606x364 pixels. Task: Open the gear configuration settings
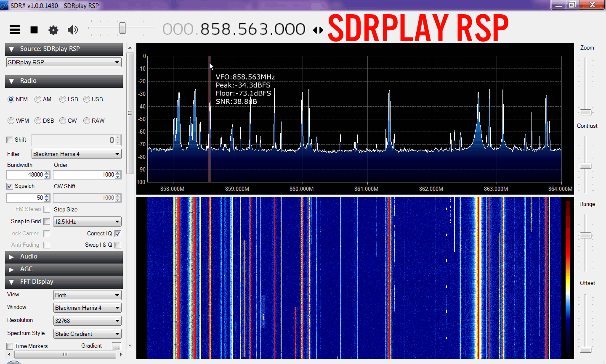point(53,30)
